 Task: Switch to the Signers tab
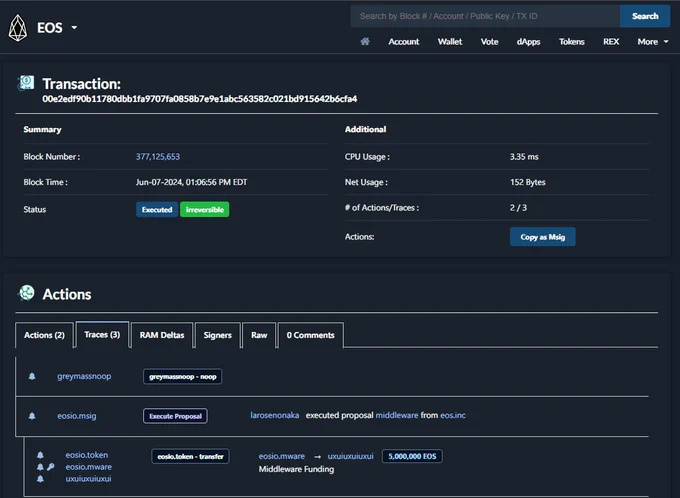[217, 335]
